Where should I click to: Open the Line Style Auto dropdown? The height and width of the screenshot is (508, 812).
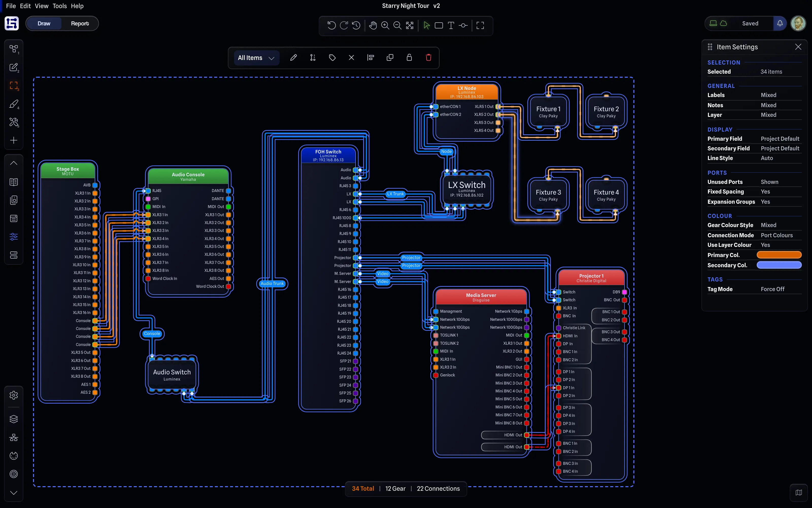pyautogui.click(x=767, y=158)
